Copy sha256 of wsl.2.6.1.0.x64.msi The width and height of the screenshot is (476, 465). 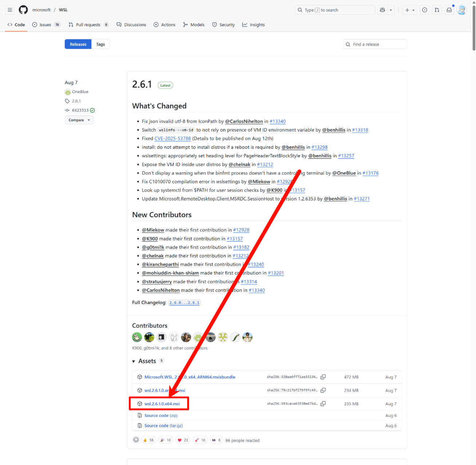(x=323, y=404)
